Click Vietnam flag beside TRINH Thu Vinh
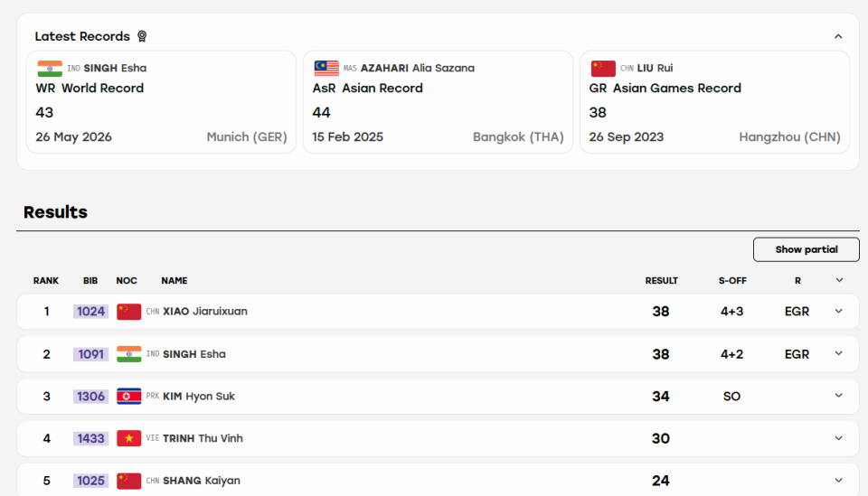868x496 pixels. tap(129, 438)
